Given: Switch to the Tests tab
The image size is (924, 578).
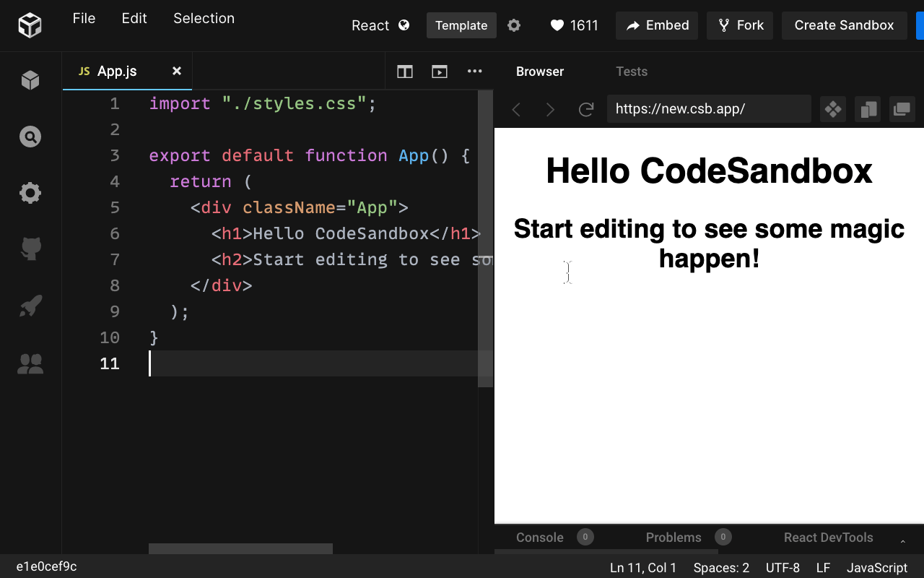Looking at the screenshot, I should [632, 72].
